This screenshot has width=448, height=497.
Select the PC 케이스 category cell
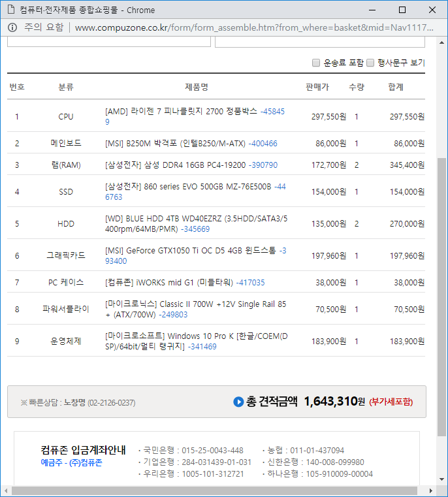pyautogui.click(x=66, y=282)
